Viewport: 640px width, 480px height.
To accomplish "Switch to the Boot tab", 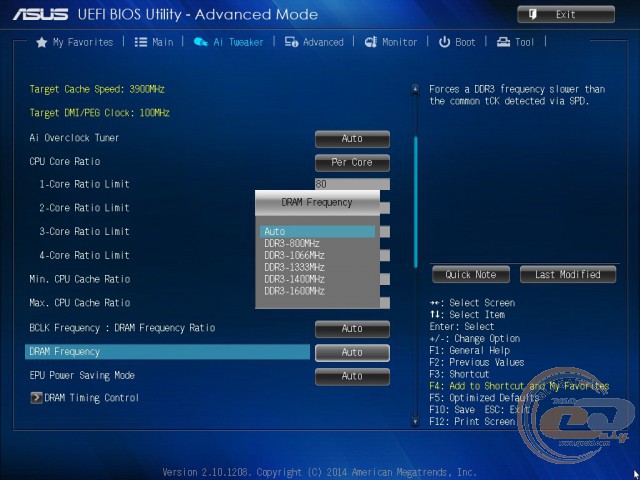I will (465, 42).
